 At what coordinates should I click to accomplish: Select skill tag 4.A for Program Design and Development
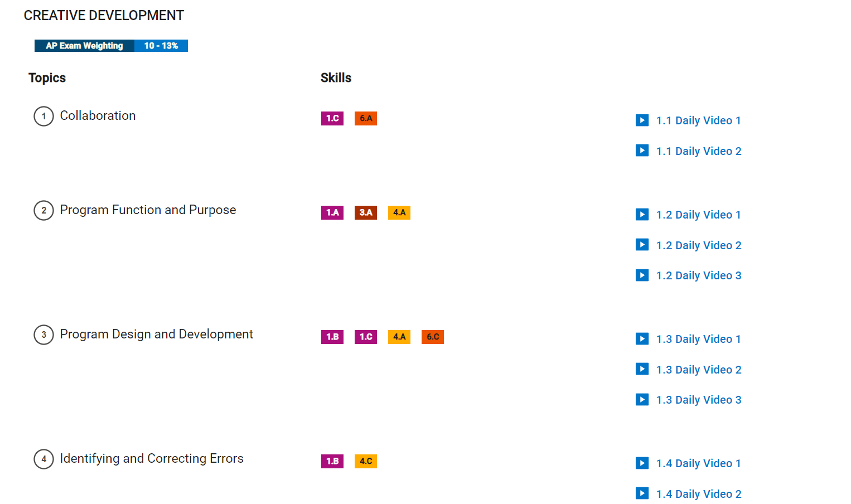click(399, 337)
